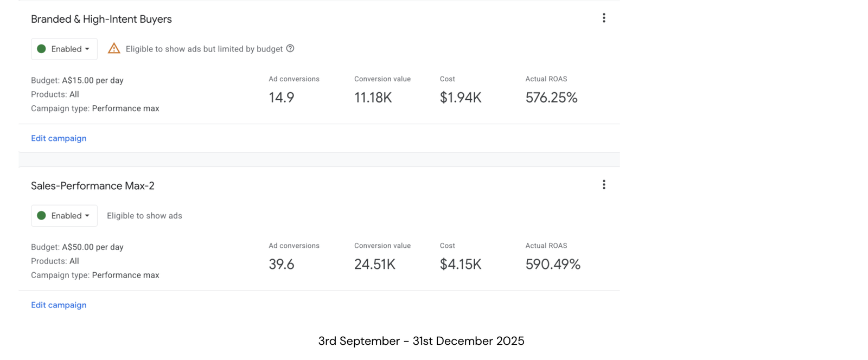Screen dimensions: 868x360
Task: Click the $4.15K cost figure
Action: point(461,264)
